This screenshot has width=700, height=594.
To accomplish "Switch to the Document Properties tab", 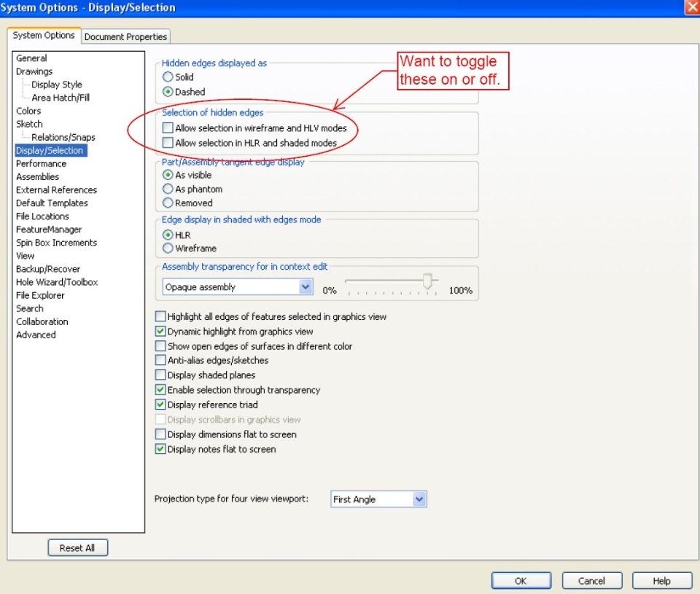I will [125, 36].
